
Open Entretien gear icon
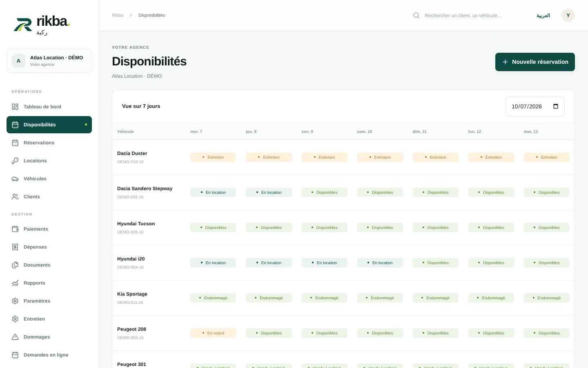pos(15,319)
